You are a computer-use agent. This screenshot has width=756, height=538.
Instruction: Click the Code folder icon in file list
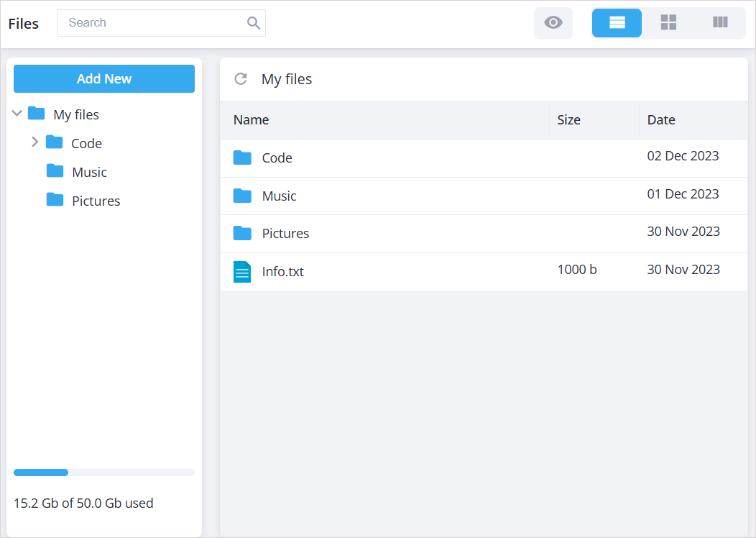(242, 158)
